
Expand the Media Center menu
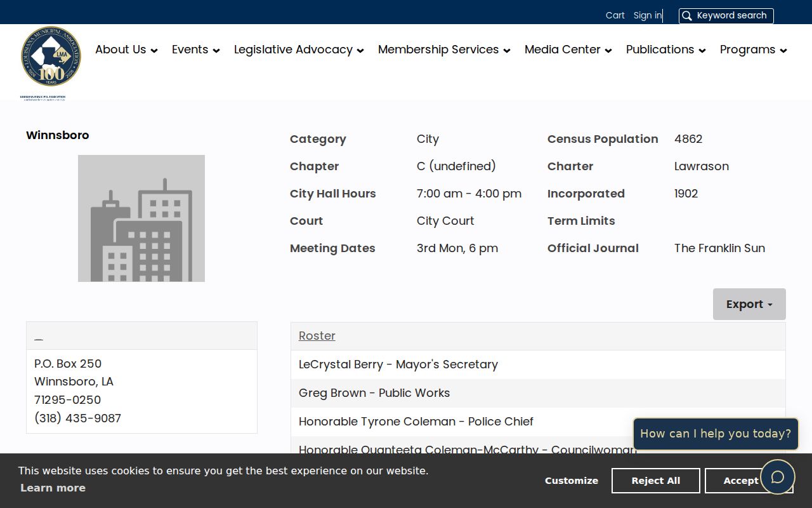click(x=568, y=50)
